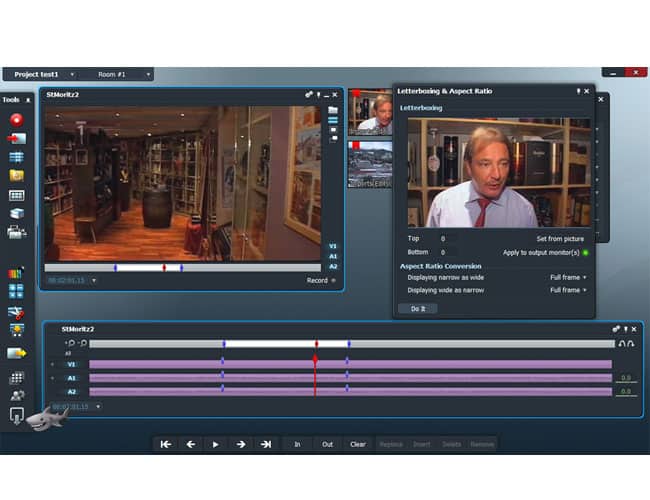Viewport: 650px width, 500px height.
Task: Open Displaying narrow as wide dropdown
Action: click(x=569, y=277)
